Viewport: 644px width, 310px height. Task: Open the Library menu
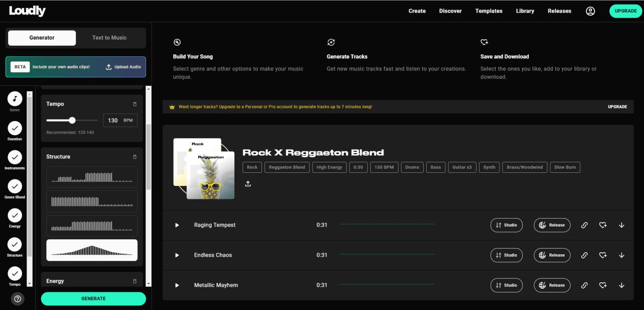(525, 11)
